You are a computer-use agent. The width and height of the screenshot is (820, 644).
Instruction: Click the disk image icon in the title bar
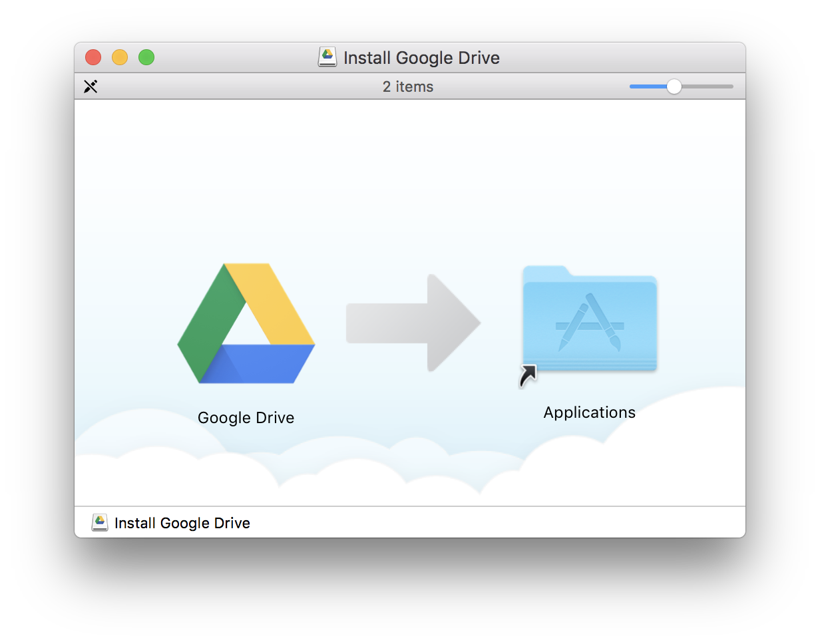click(327, 57)
